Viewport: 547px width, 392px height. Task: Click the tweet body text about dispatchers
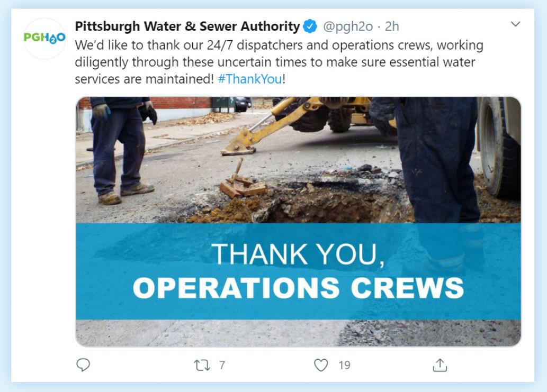[279, 62]
